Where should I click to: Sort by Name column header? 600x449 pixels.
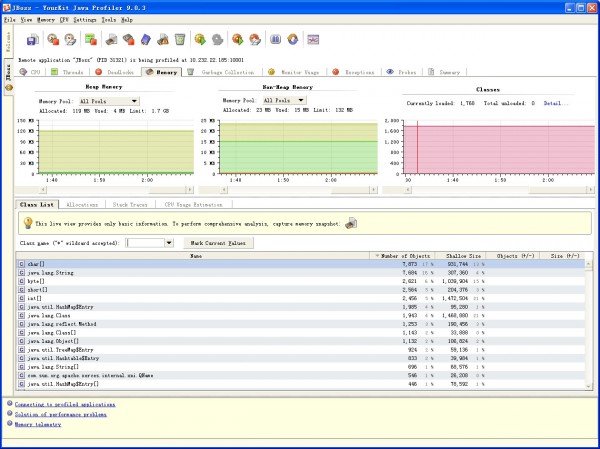click(193, 256)
